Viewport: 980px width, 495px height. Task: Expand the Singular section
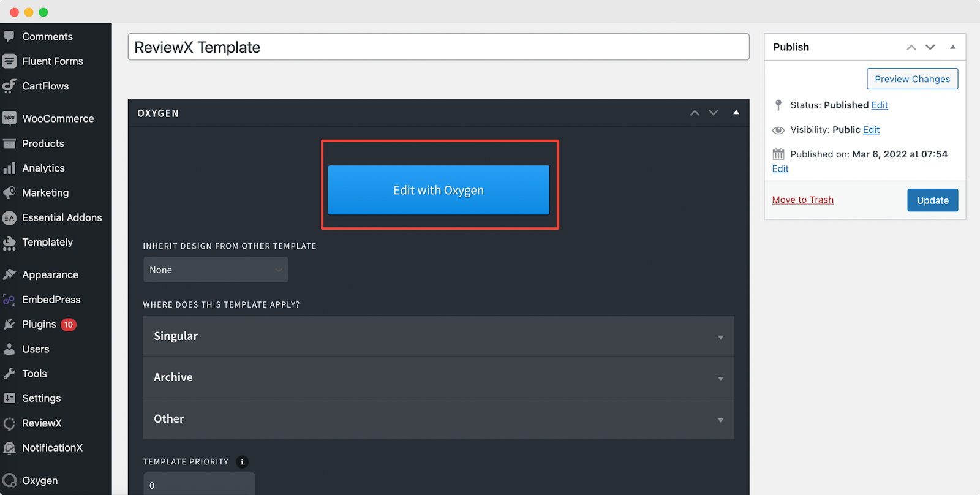coord(439,336)
